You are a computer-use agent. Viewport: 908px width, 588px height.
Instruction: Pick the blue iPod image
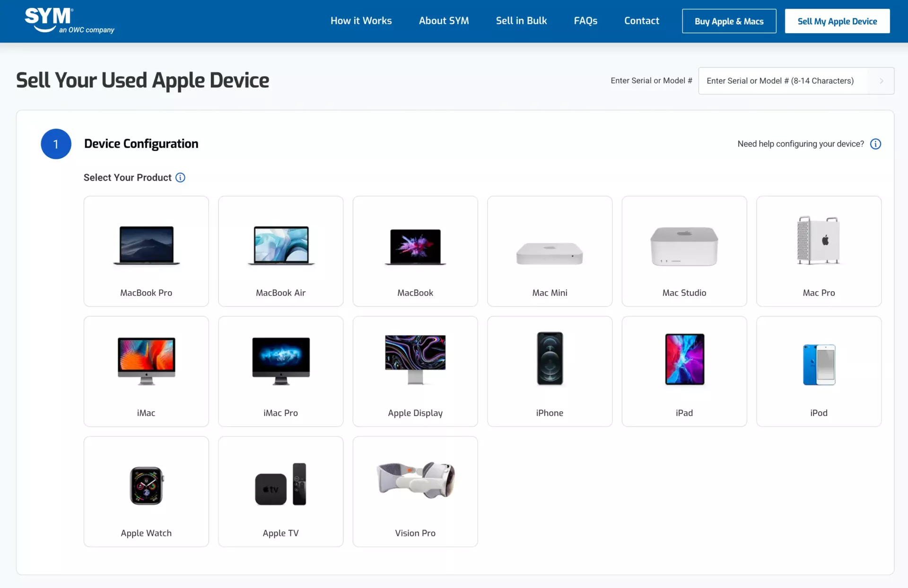coord(819,364)
